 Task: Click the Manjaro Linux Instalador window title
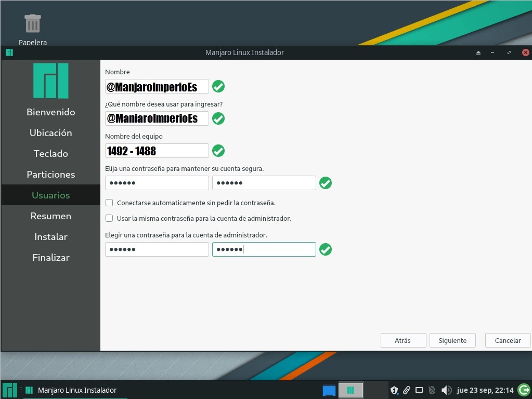pyautogui.click(x=244, y=52)
